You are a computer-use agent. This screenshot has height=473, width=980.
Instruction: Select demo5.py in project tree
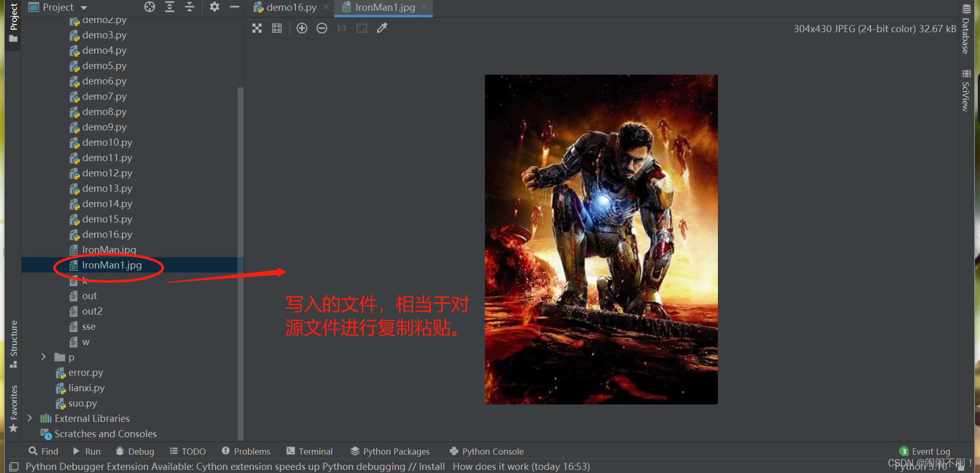[x=104, y=65]
